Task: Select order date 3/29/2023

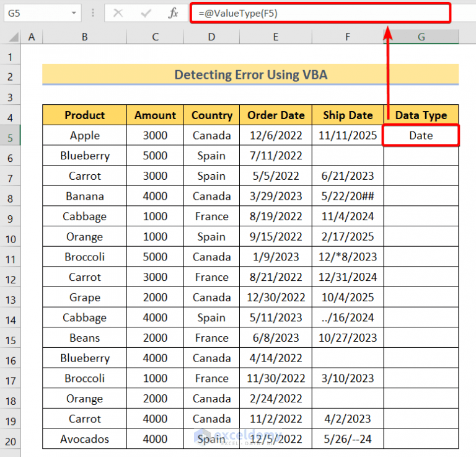Action: click(x=276, y=196)
